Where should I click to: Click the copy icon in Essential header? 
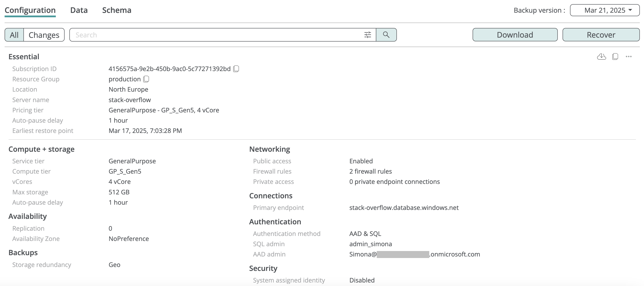[x=615, y=57]
